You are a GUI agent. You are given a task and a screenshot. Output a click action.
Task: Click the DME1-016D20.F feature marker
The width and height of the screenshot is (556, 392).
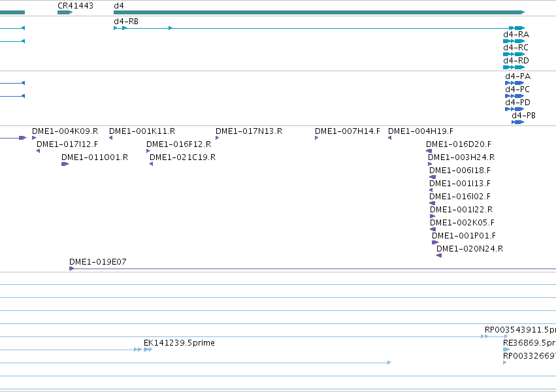tap(429, 151)
